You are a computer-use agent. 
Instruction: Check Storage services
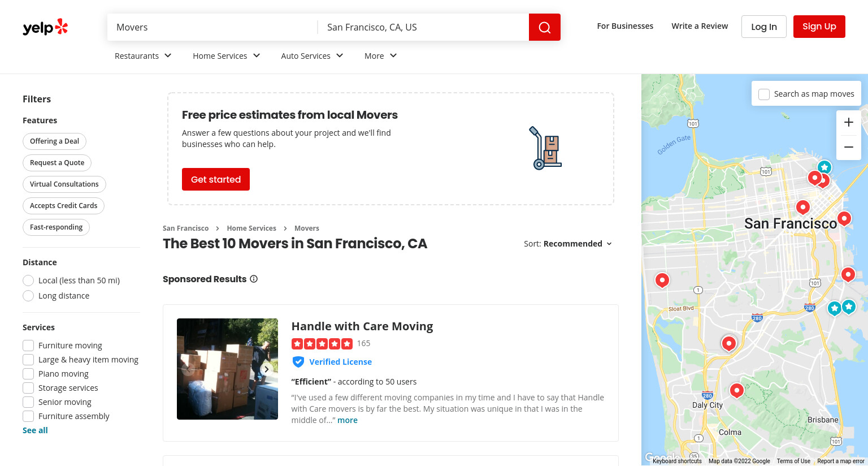point(28,388)
